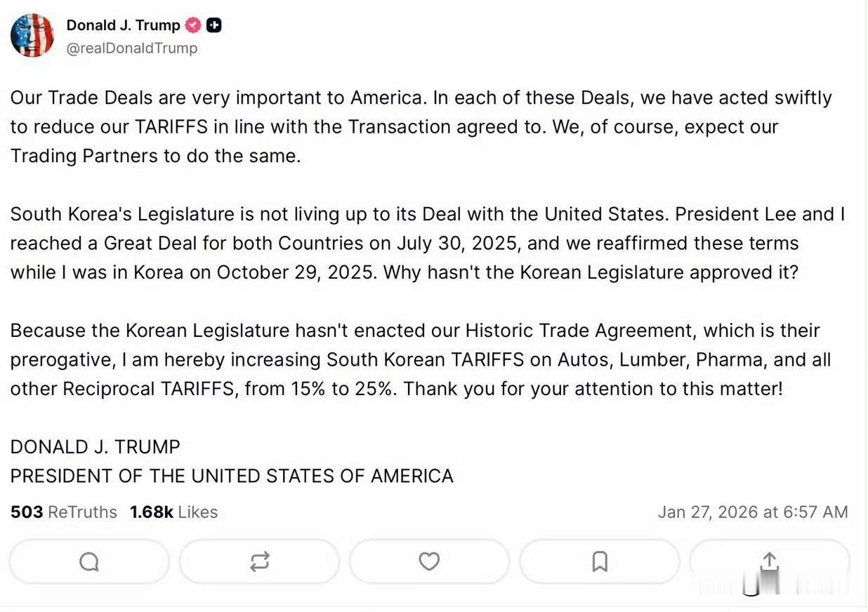Screen dimensions: 868x612
Task: Toggle bookmark for this post
Action: tap(600, 561)
